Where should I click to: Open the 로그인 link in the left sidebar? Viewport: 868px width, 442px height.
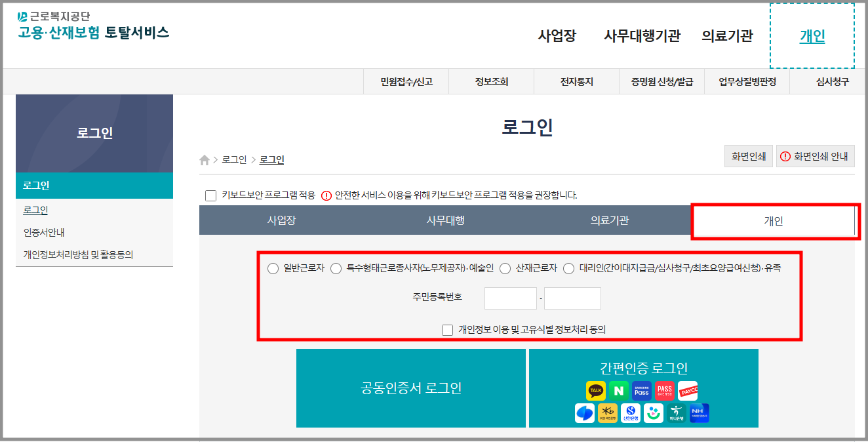coord(35,211)
